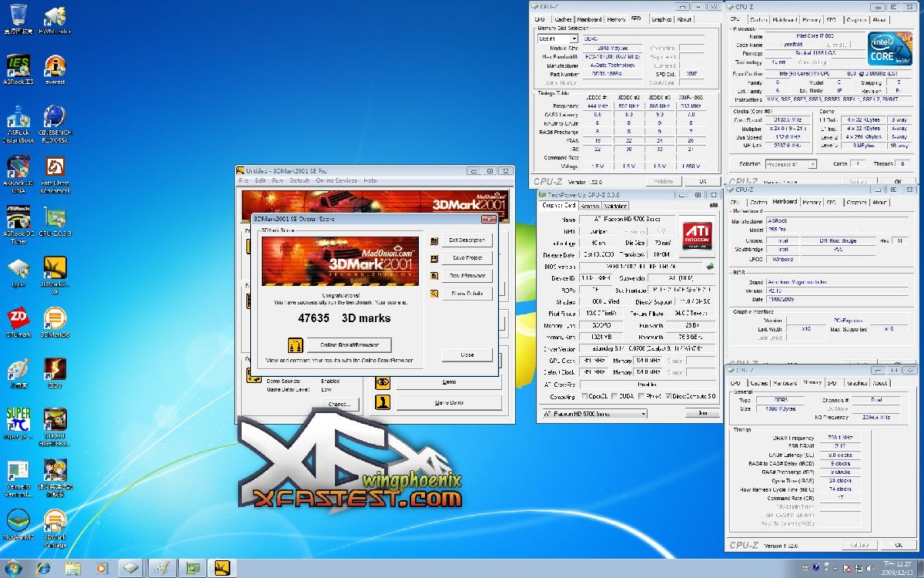The height and width of the screenshot is (578, 924).
Task: Click the Change... button in 3DMark2001
Action: pos(340,404)
